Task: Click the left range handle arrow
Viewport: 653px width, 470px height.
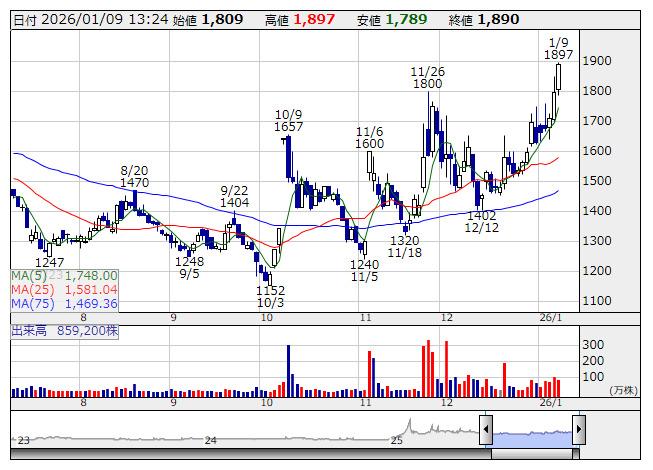Action: pyautogui.click(x=486, y=429)
